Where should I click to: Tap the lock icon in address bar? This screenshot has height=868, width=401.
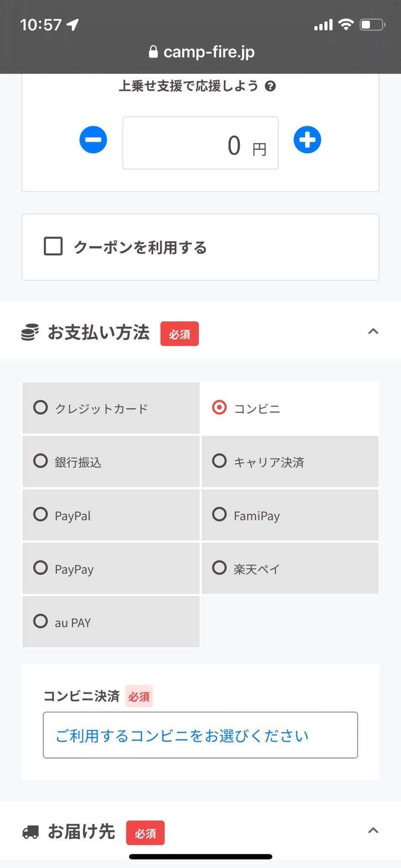pos(153,52)
